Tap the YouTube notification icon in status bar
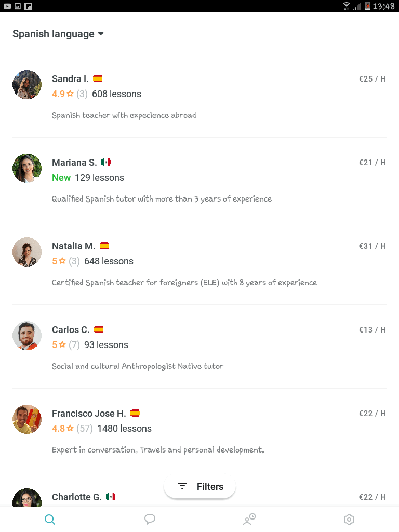The image size is (399, 532). [x=7, y=6]
